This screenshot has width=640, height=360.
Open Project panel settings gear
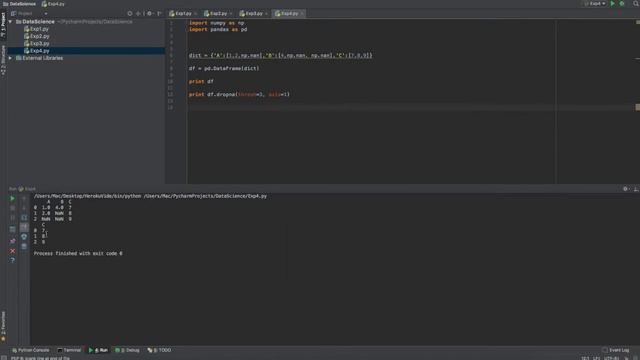point(149,13)
